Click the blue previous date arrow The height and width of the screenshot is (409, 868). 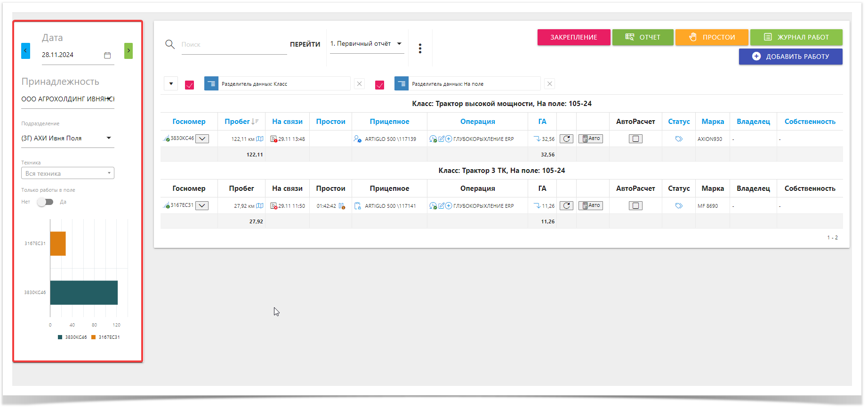pyautogui.click(x=25, y=50)
